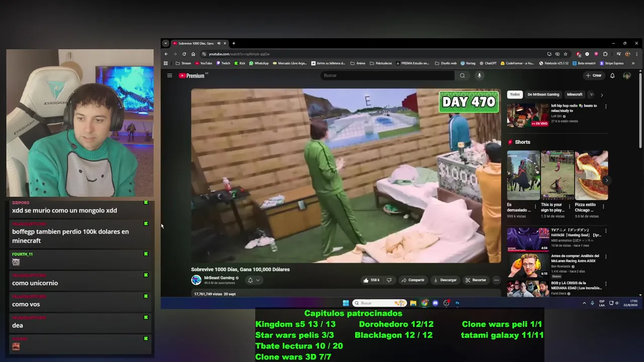The height and width of the screenshot is (362, 644).
Task: Click the video player showing Day 470
Action: pos(346,176)
